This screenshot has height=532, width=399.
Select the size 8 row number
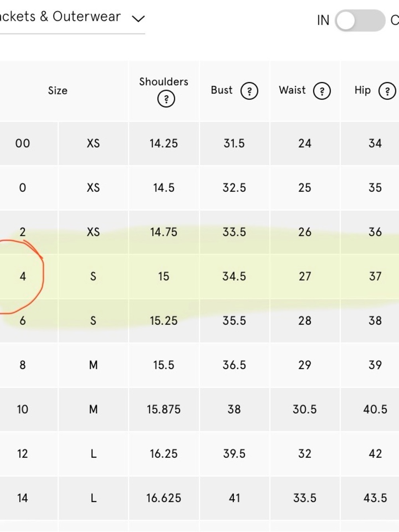pyautogui.click(x=23, y=365)
